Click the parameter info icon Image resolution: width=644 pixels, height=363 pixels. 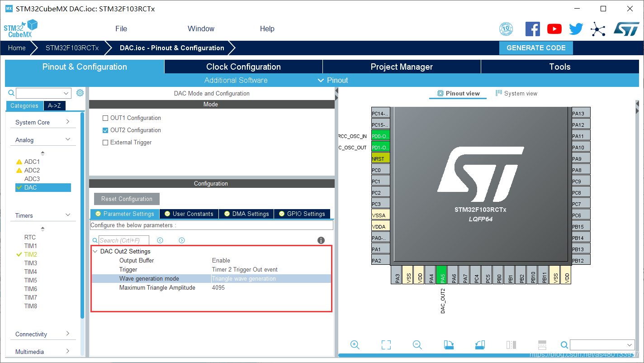point(321,240)
